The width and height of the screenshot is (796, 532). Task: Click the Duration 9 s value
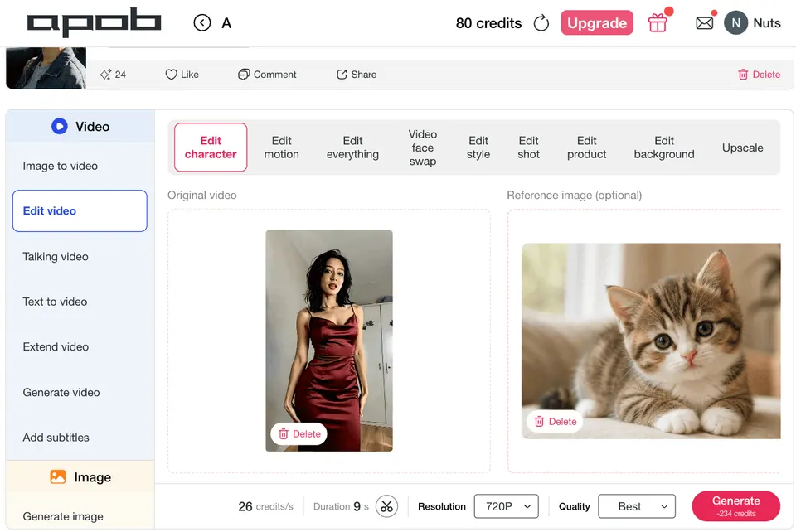click(341, 506)
